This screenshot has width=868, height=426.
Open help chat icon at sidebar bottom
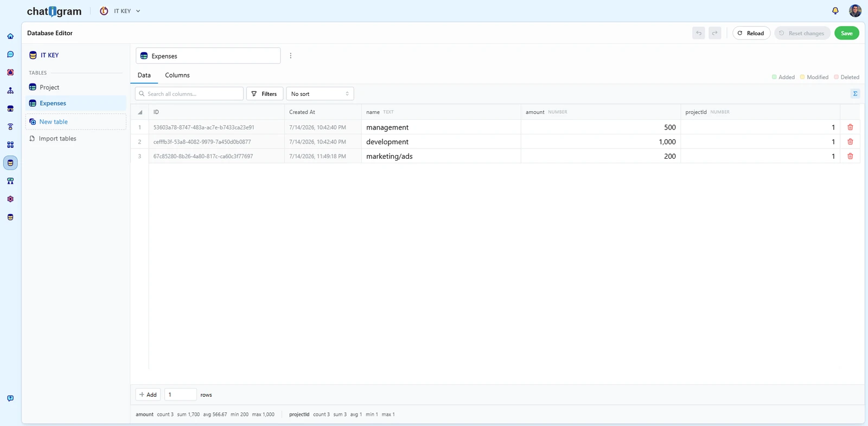point(10,398)
